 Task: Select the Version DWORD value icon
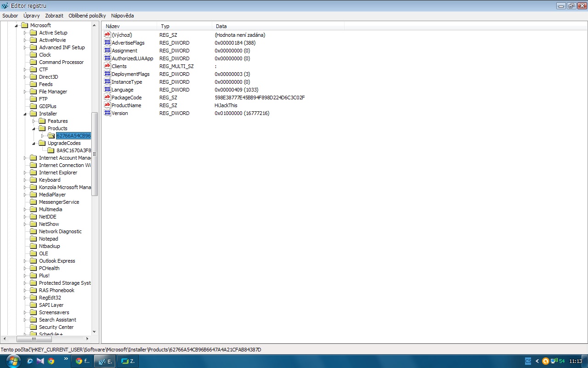[107, 113]
